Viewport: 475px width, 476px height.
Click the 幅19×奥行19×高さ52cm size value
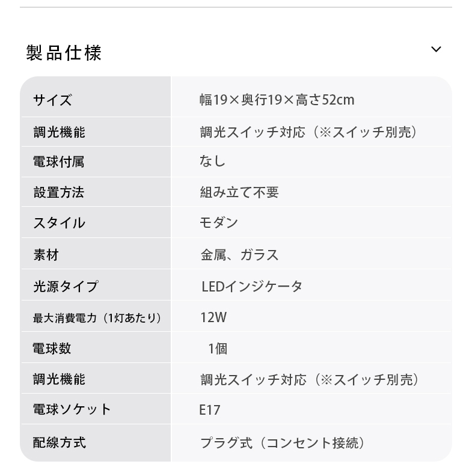click(x=277, y=100)
